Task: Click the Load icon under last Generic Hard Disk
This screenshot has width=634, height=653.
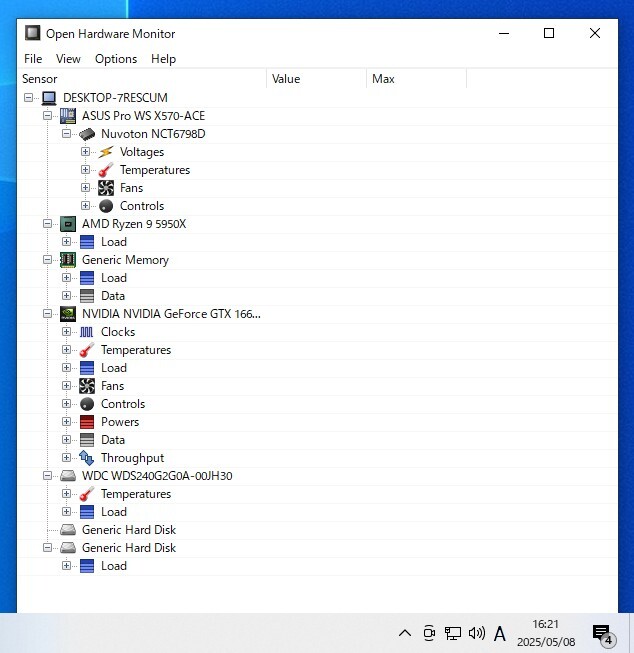Action: pos(87,566)
